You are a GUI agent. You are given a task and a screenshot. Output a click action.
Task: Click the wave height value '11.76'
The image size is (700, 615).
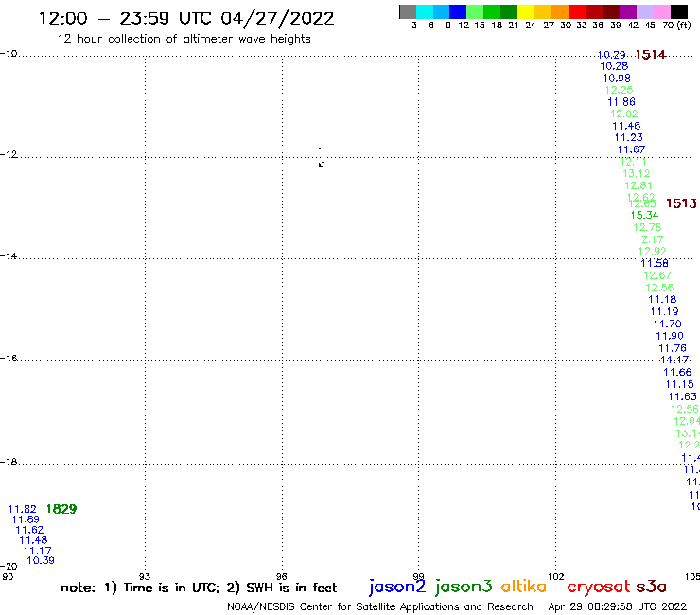pyautogui.click(x=673, y=348)
